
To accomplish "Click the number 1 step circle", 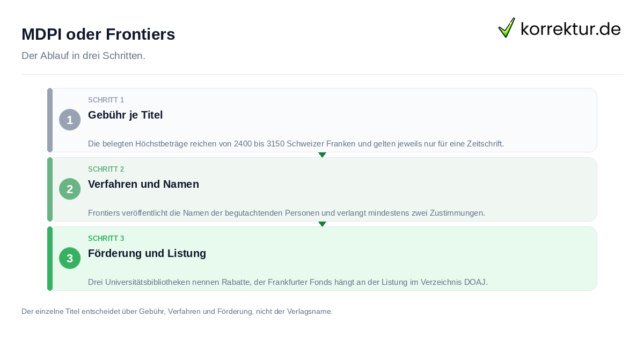I will (70, 120).
